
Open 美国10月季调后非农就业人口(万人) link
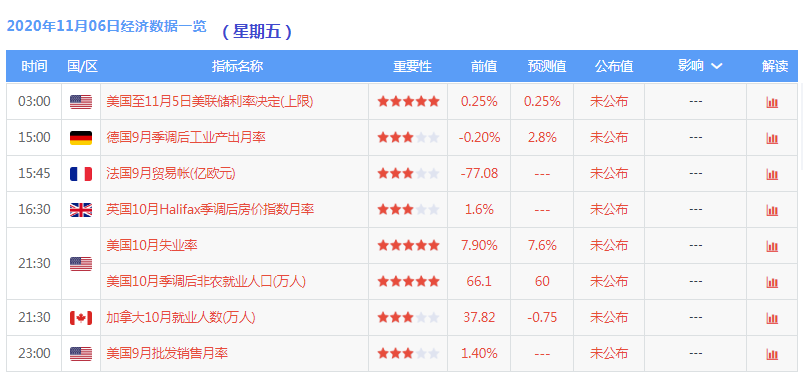(x=206, y=281)
